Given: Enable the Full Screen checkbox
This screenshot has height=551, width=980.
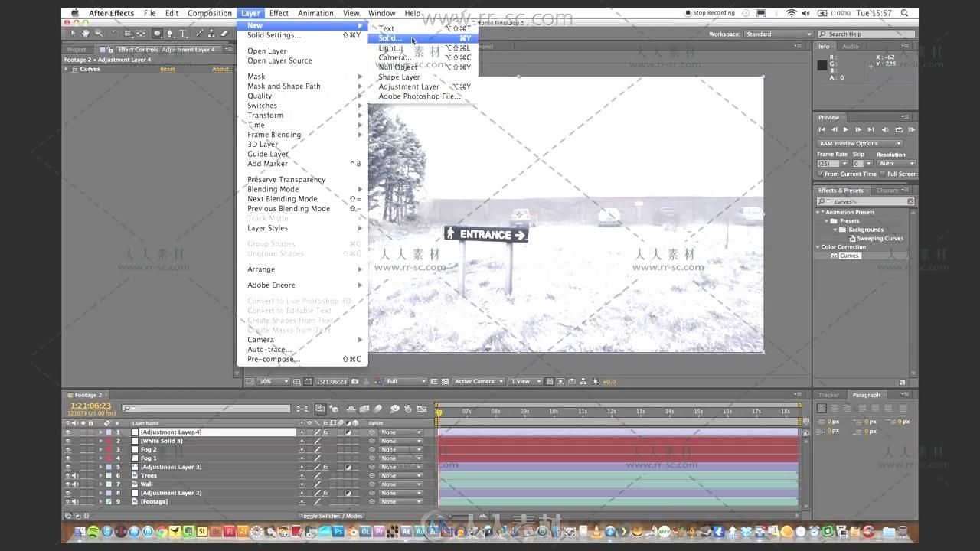Looking at the screenshot, I should [x=883, y=174].
